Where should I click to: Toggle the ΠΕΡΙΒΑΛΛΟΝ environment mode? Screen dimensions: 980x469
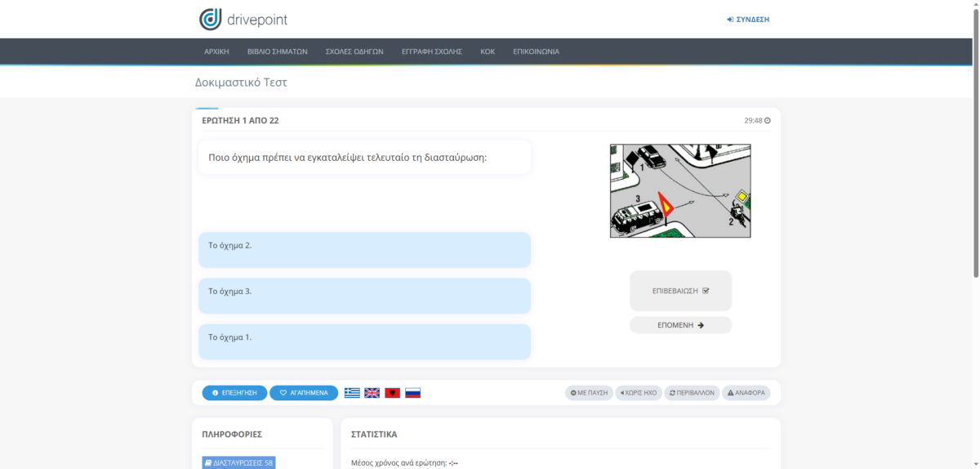click(x=692, y=393)
